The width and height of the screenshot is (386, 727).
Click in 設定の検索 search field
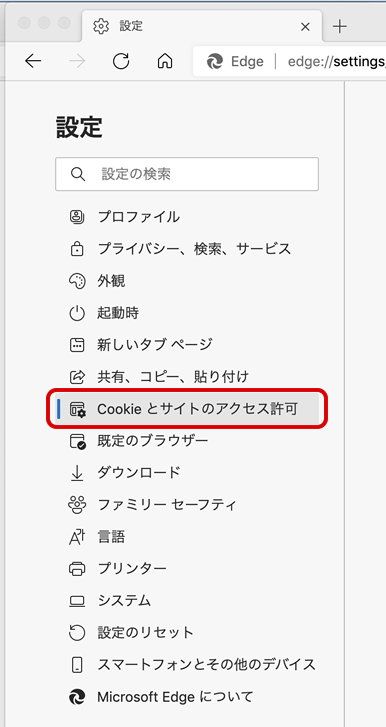tap(187, 174)
